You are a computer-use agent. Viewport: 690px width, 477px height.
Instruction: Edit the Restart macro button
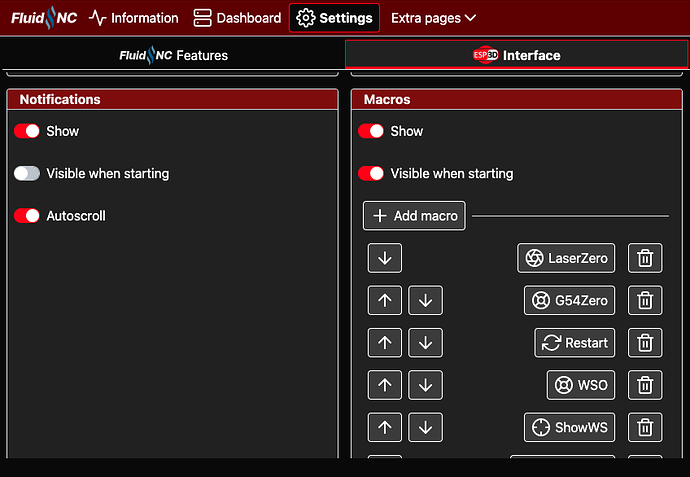click(575, 343)
